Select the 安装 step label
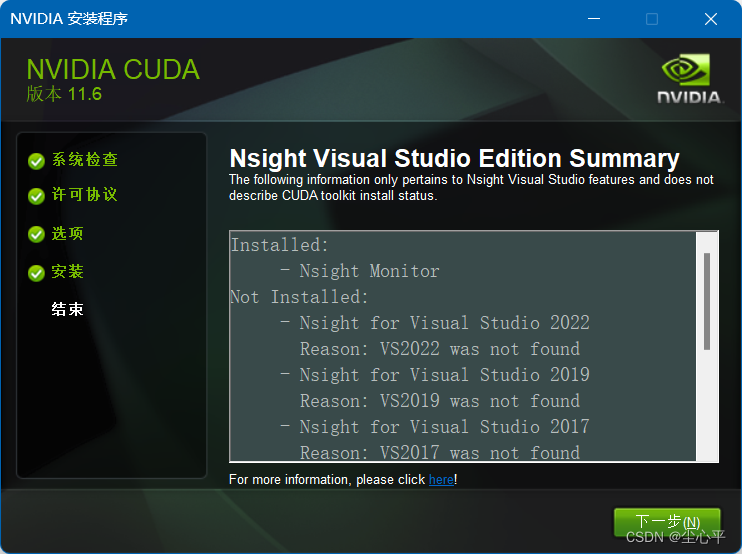This screenshot has width=742, height=554. [x=68, y=272]
